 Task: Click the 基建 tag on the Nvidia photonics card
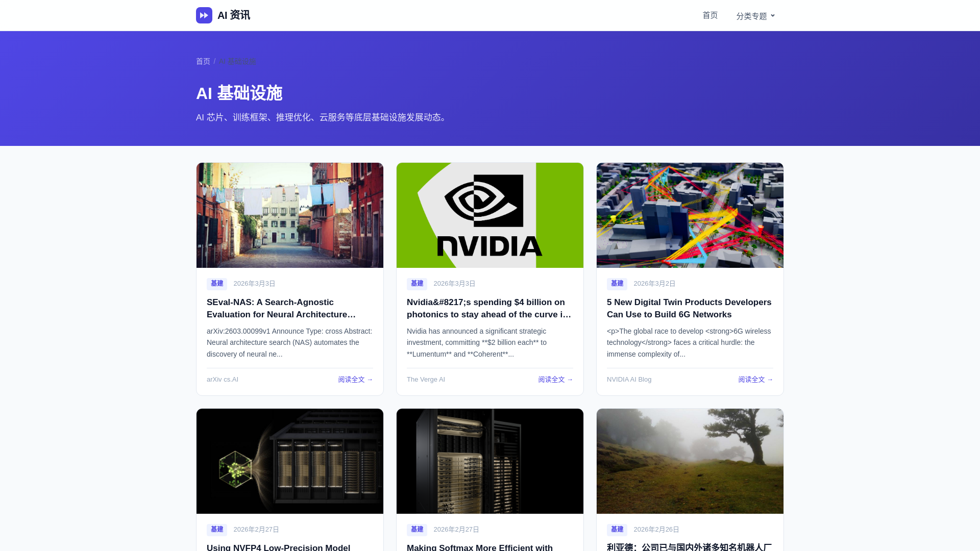click(417, 284)
